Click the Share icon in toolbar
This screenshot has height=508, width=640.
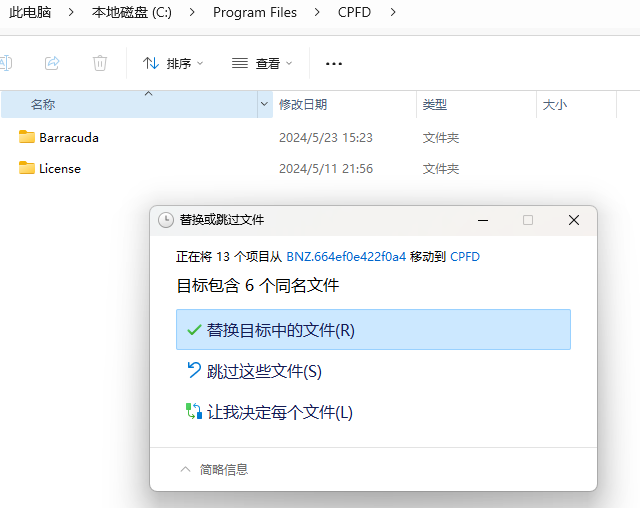coord(52,63)
